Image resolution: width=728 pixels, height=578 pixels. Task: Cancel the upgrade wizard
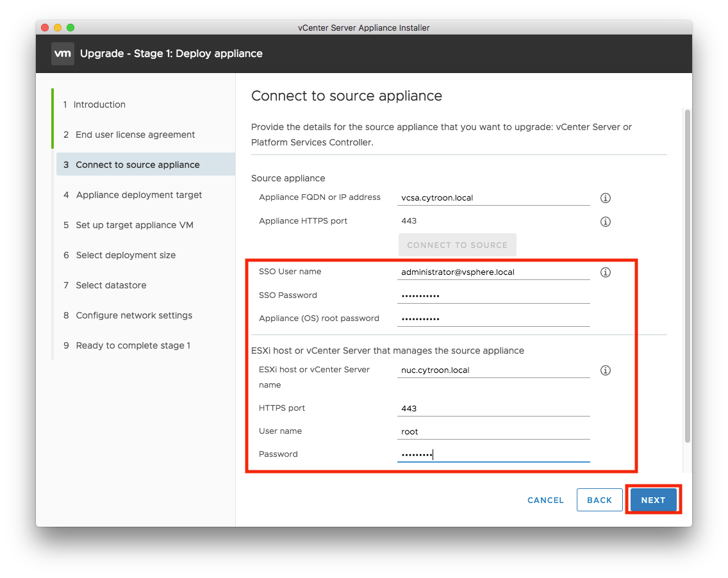click(x=545, y=500)
